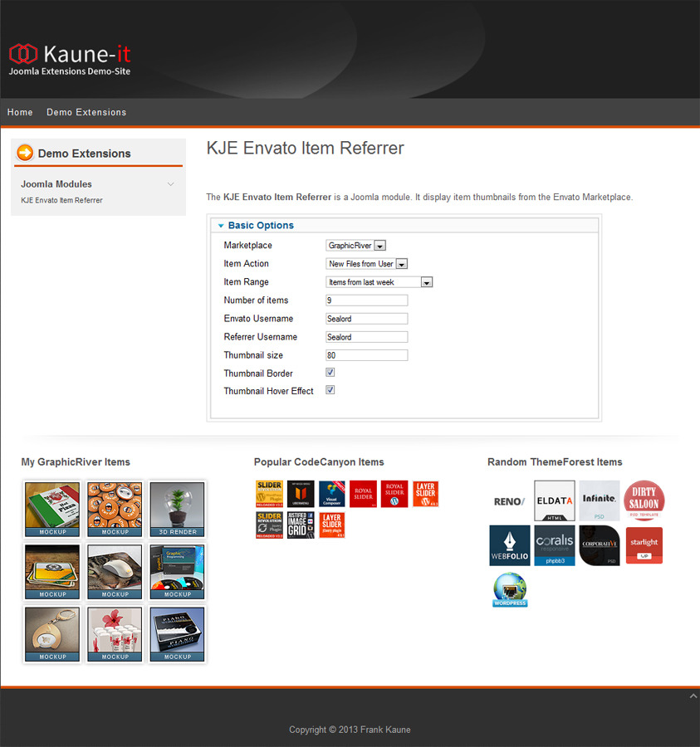Click the KJE Envato Item Referrer page title
Screen dimensions: 700x747
(305, 149)
